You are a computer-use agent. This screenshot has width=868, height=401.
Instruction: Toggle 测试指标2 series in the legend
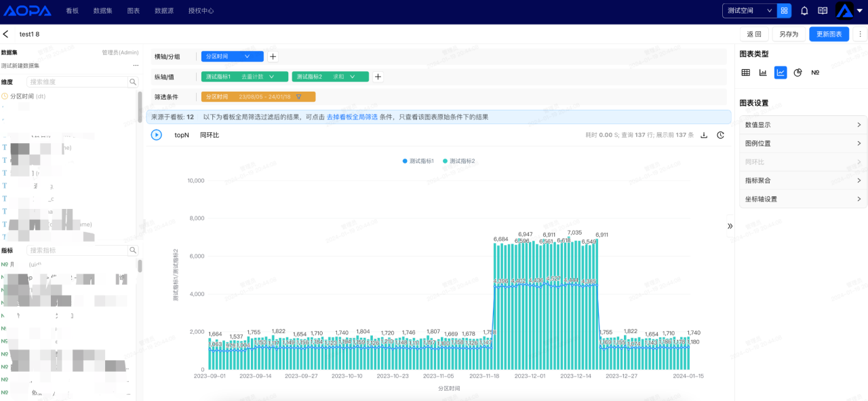(459, 161)
